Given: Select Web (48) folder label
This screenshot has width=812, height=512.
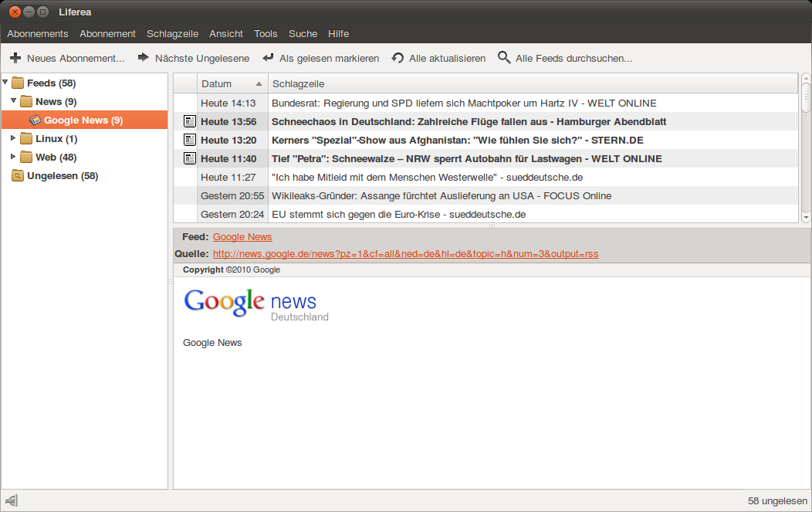Looking at the screenshot, I should 56,157.
